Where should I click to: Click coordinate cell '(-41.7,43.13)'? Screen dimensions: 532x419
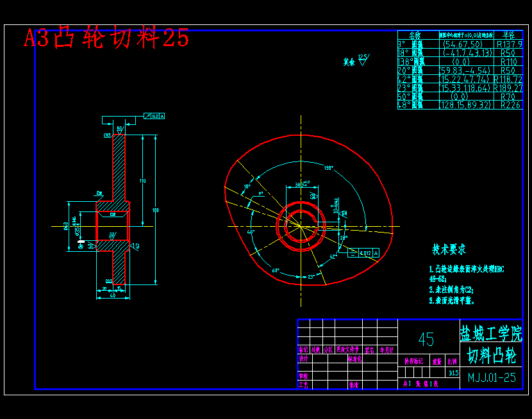pos(467,53)
